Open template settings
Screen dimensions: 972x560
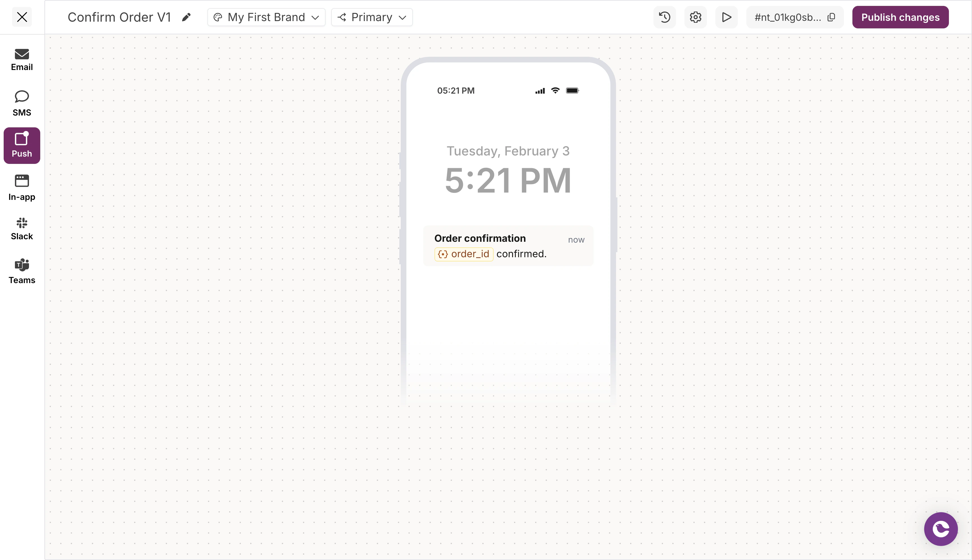tap(695, 17)
